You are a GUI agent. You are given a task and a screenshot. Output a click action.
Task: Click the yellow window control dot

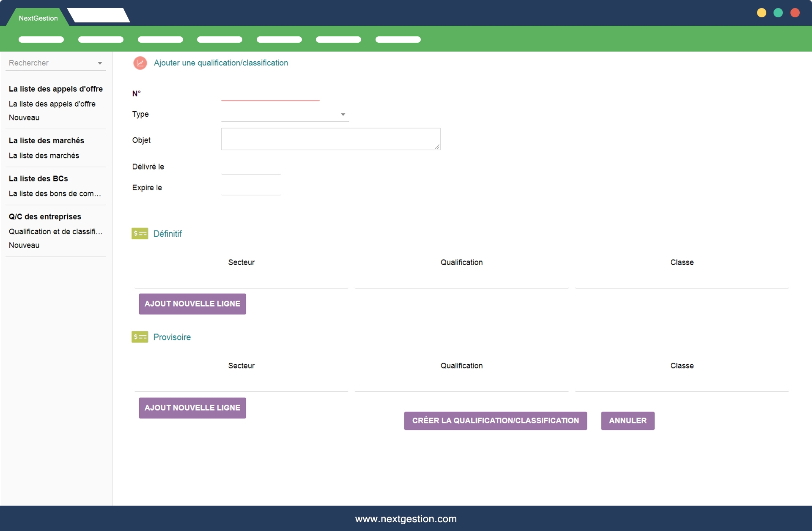click(x=761, y=13)
